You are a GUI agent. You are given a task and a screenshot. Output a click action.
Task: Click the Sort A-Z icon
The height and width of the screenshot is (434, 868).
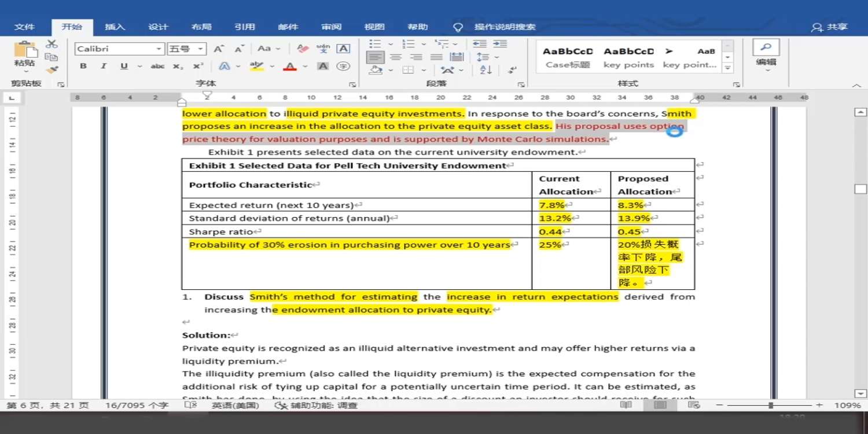[486, 70]
